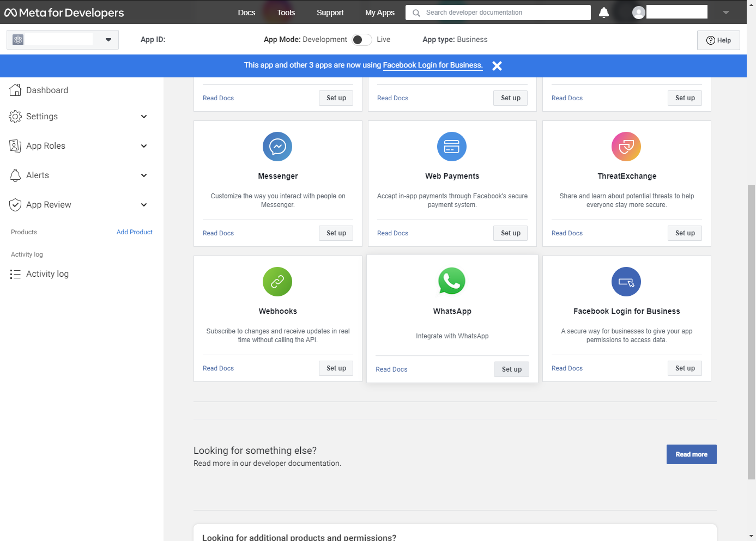Go to Dashboard in sidebar
This screenshot has height=541, width=756.
[x=47, y=90]
